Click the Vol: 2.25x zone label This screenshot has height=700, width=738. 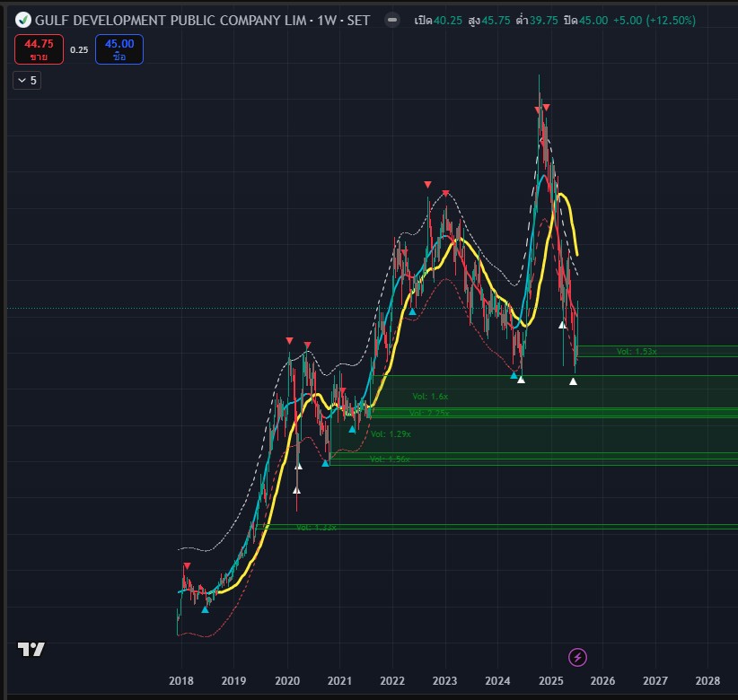(429, 414)
